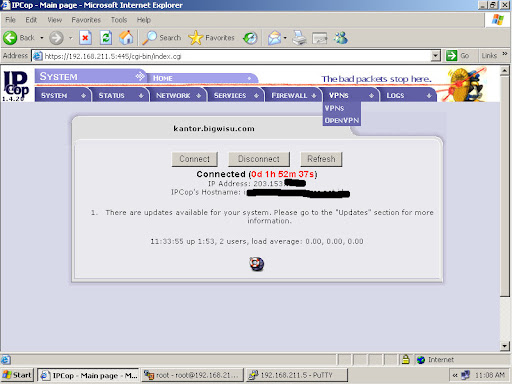Click the shutdown icon under load average

pos(256,264)
